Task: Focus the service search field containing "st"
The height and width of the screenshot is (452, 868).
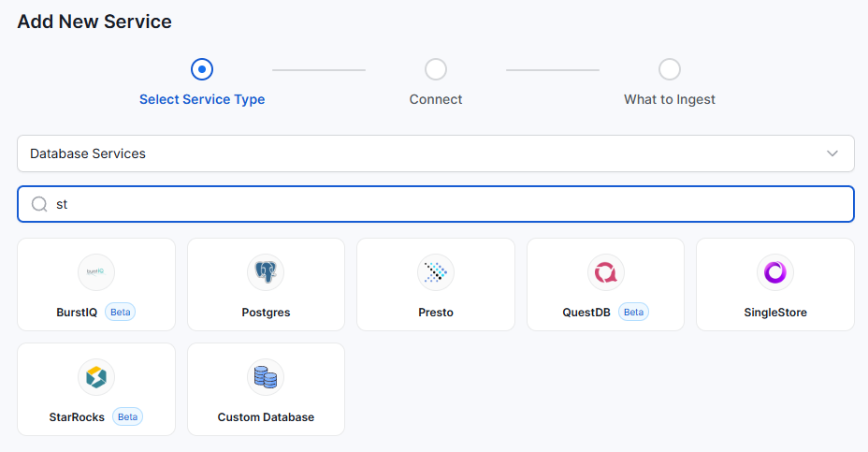Action: (x=436, y=204)
